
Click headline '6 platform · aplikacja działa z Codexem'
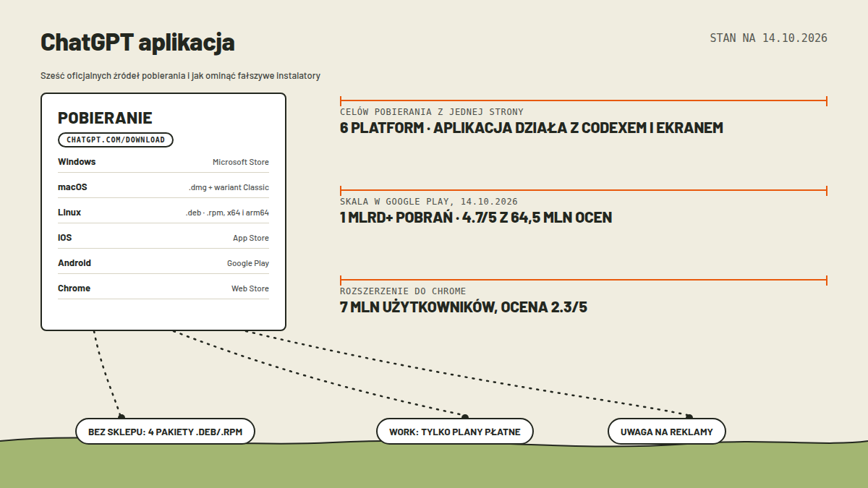532,128
